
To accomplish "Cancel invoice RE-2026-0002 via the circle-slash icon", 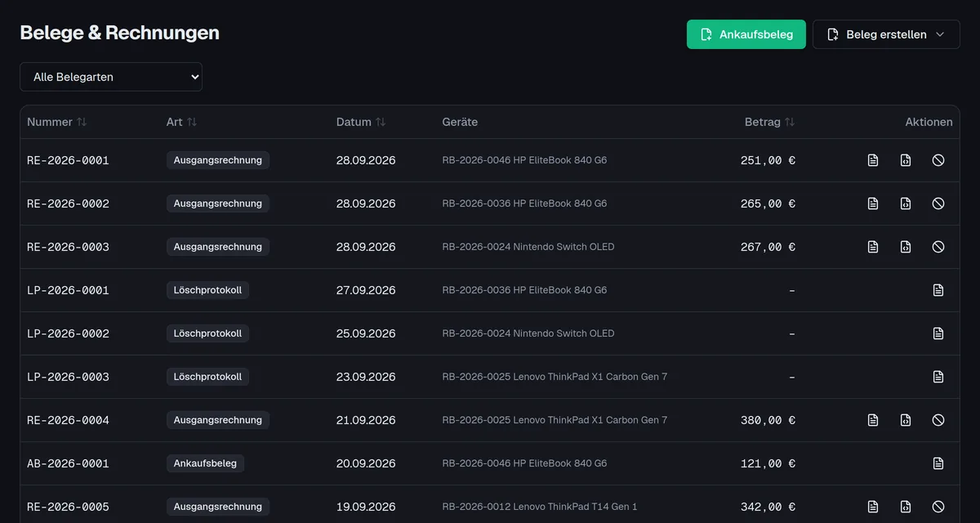I will [x=938, y=203].
